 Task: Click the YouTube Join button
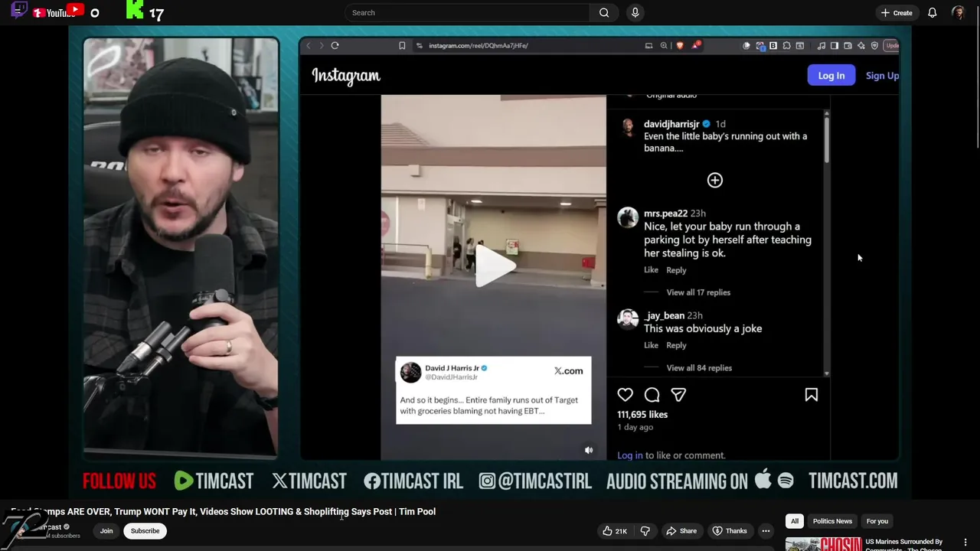tap(106, 530)
